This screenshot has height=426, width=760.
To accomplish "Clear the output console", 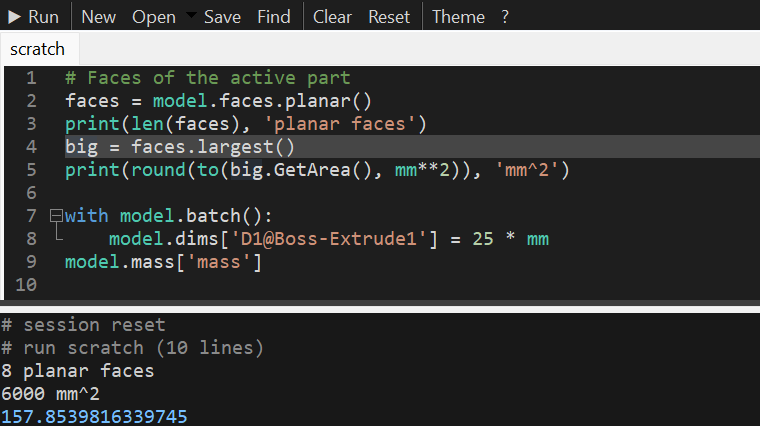I will 332,17.
